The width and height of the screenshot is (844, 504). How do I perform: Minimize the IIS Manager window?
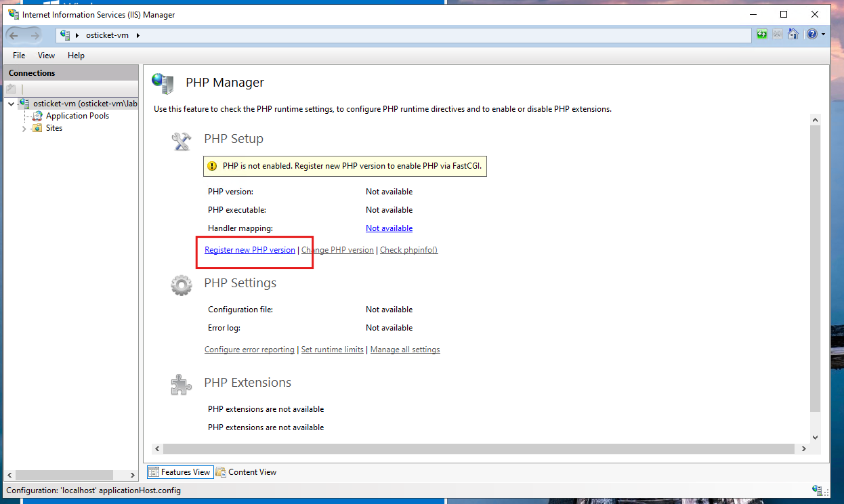click(753, 14)
